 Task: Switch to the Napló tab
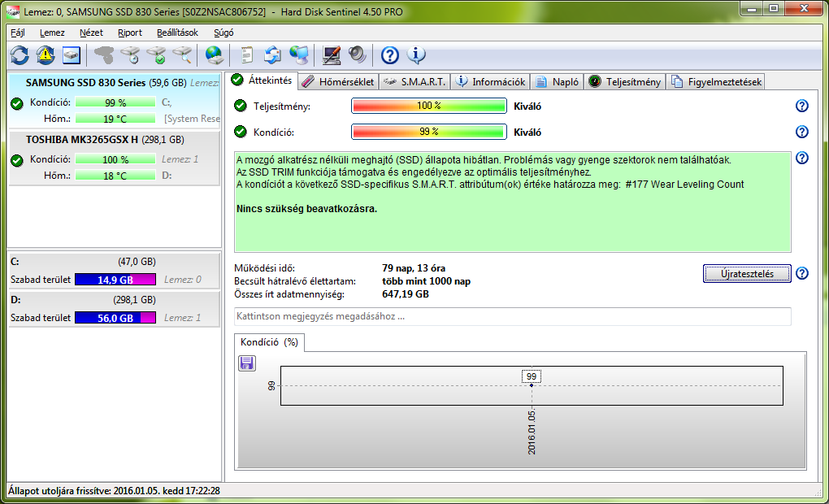click(558, 82)
